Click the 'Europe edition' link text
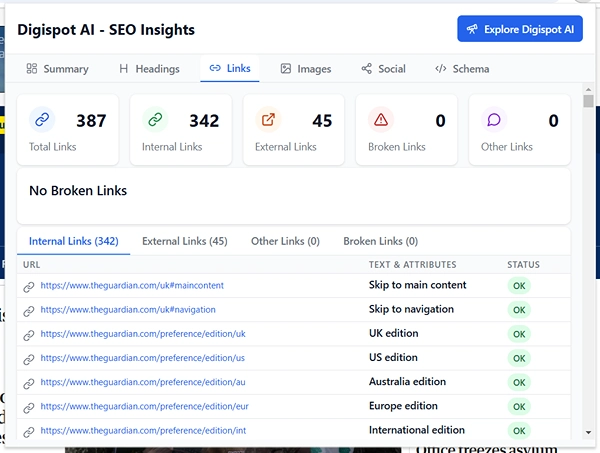The height and width of the screenshot is (453, 600). tap(403, 406)
